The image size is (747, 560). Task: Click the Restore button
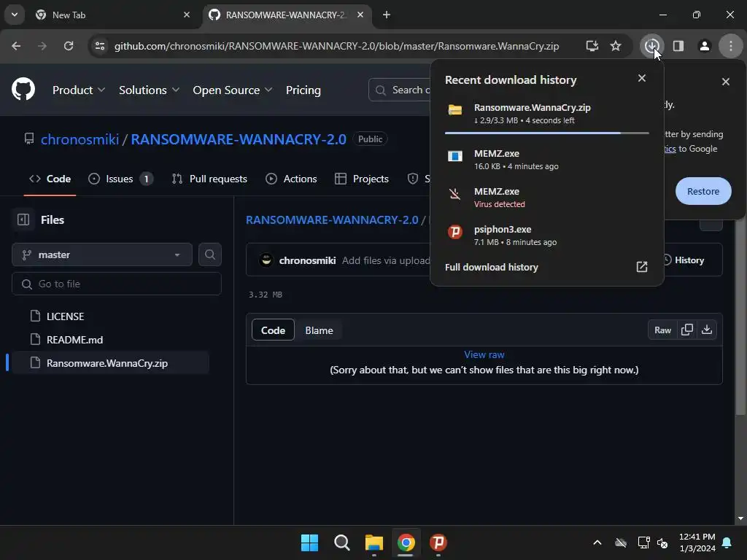pyautogui.click(x=703, y=191)
